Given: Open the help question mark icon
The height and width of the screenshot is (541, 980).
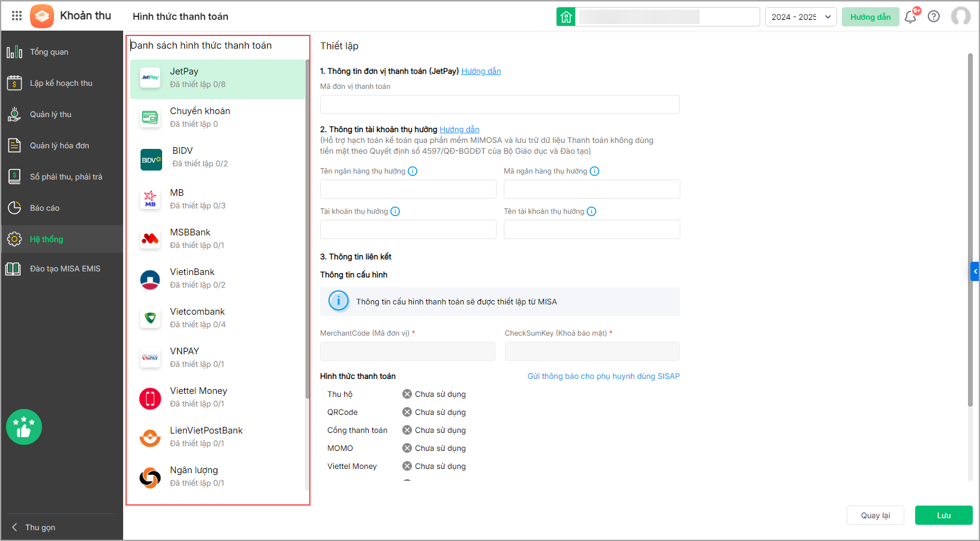Looking at the screenshot, I should [x=934, y=17].
